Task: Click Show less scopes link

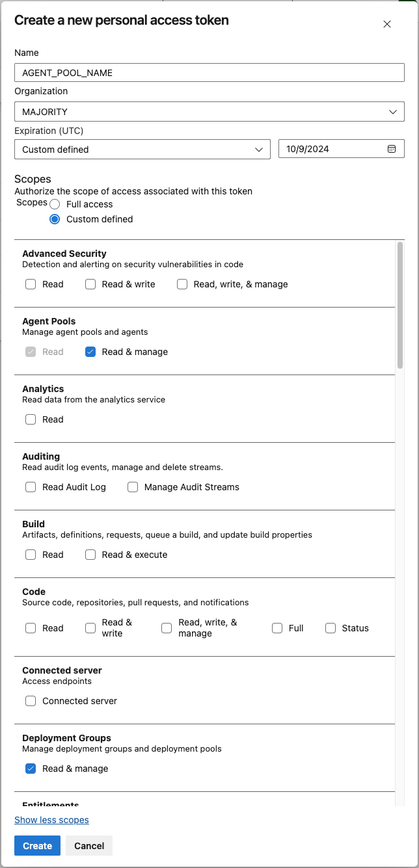Action: (51, 820)
